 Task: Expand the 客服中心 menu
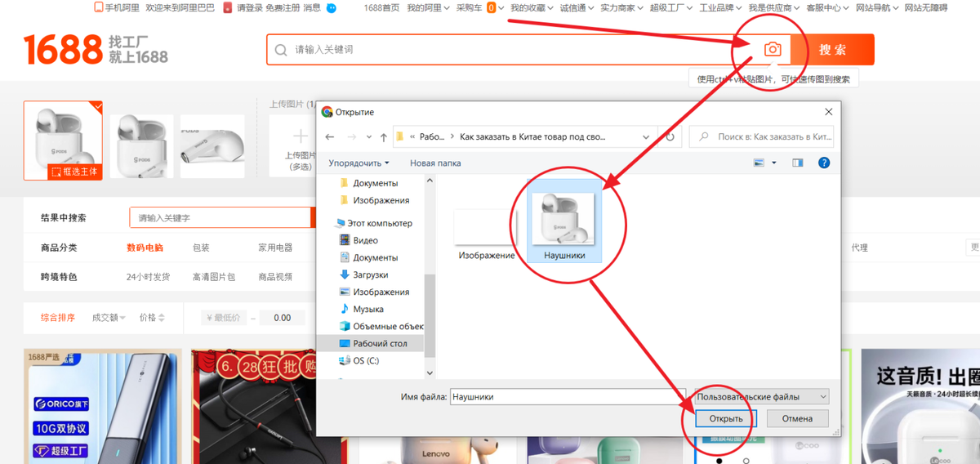click(827, 7)
